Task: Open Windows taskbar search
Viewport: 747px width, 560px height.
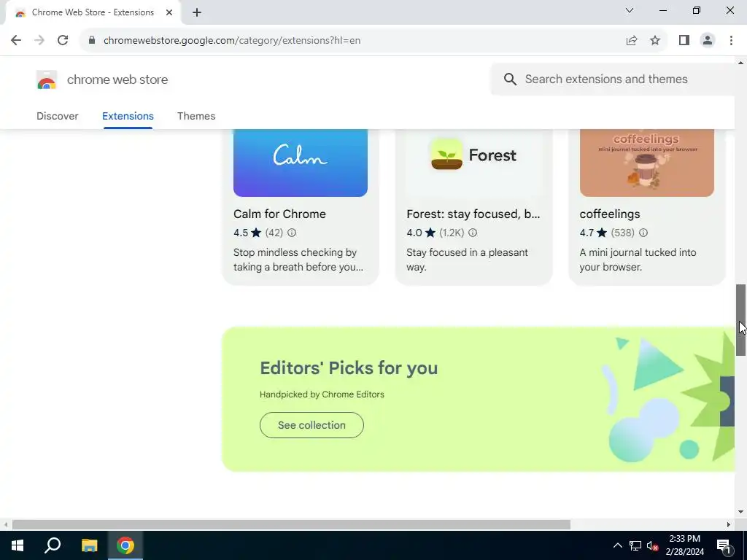Action: point(53,545)
